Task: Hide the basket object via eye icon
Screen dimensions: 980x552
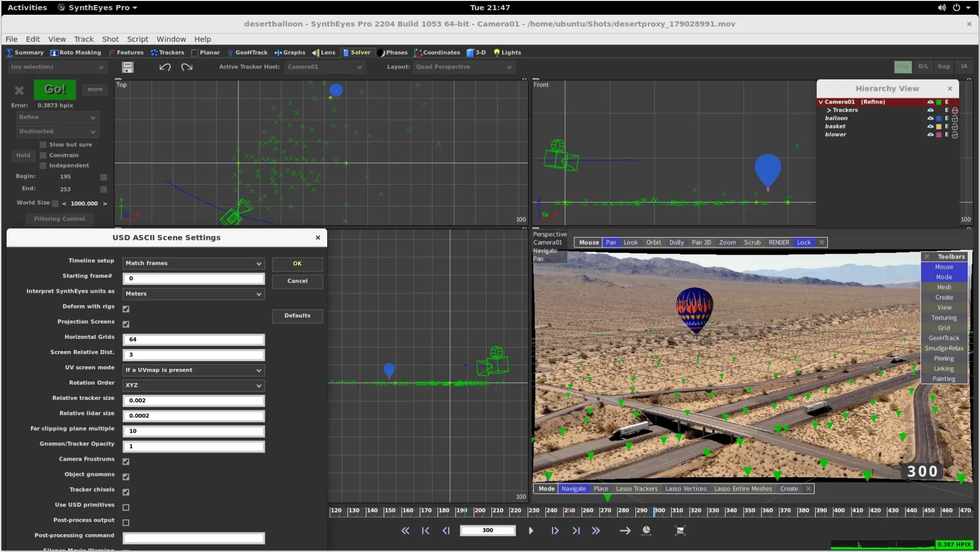Action: 930,127
